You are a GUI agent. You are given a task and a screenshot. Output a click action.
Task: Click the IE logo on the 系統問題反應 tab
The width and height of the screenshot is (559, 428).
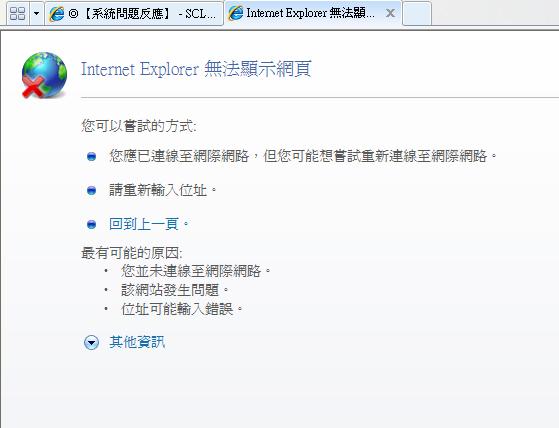57,14
